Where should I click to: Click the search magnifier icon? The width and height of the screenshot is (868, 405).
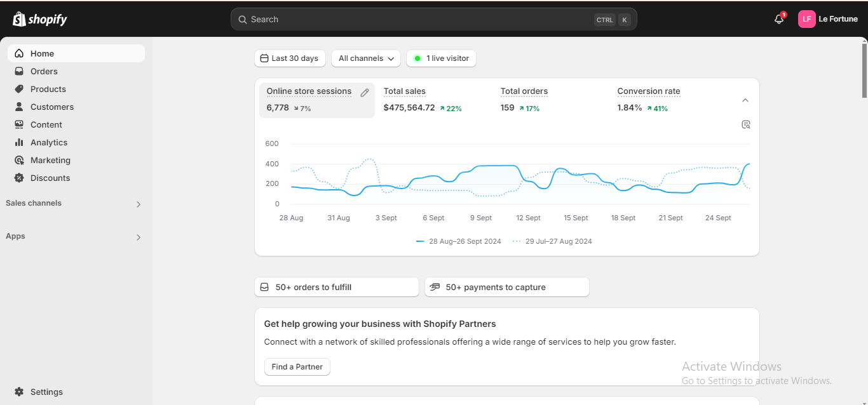pyautogui.click(x=242, y=20)
